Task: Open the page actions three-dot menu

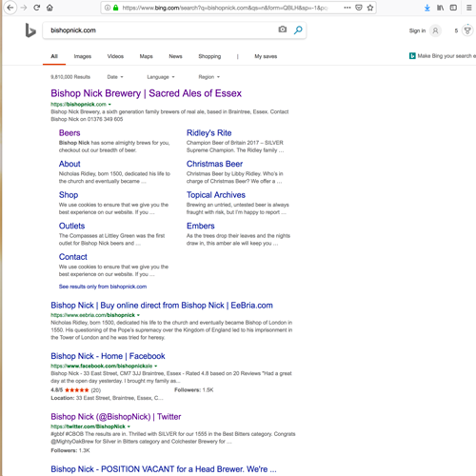Action: click(x=347, y=8)
